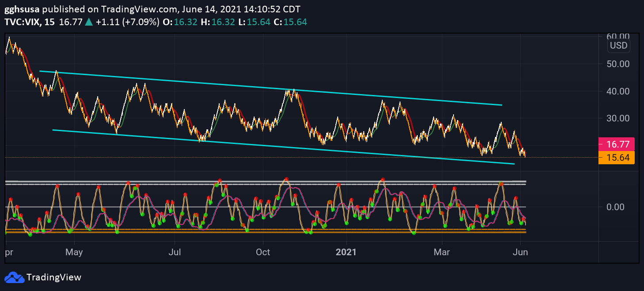644x291 pixels.
Task: Click the green up-triangle price change indicator
Action: tap(89, 22)
